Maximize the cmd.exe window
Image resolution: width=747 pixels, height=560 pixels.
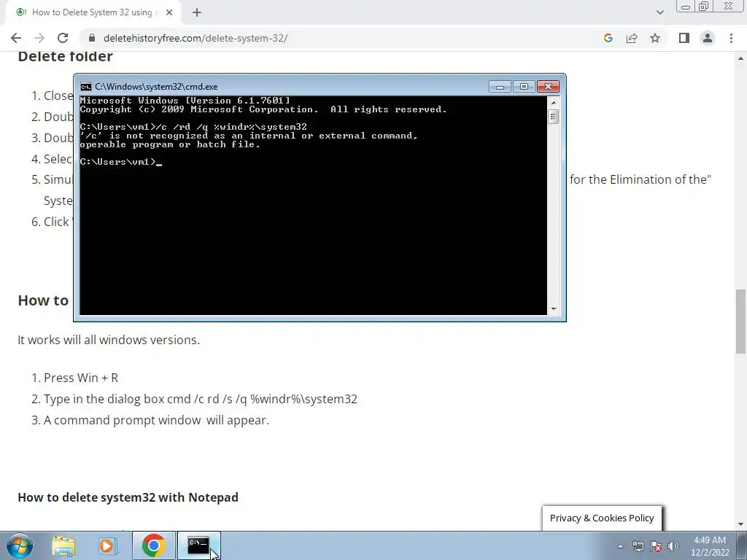click(524, 87)
